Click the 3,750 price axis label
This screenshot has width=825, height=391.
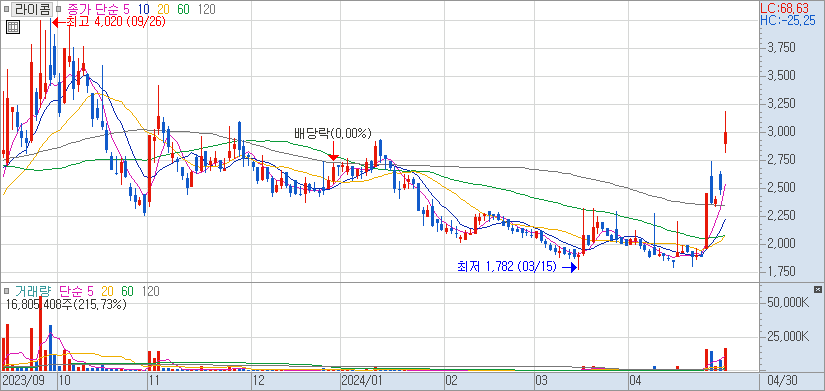point(781,48)
